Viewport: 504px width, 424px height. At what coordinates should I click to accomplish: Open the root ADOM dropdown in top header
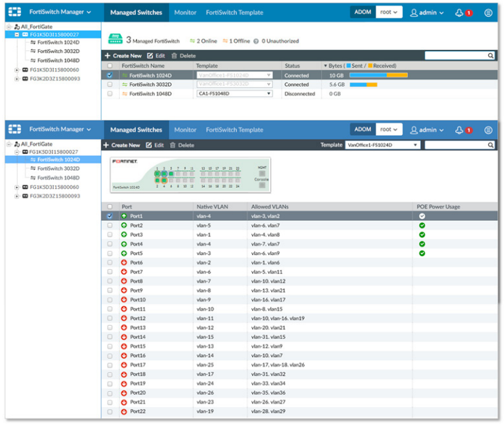(389, 12)
